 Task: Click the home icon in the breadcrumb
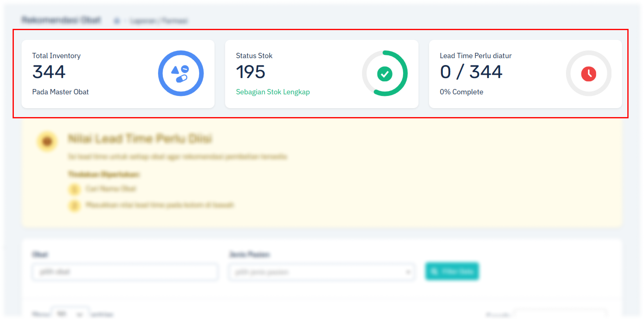click(117, 21)
